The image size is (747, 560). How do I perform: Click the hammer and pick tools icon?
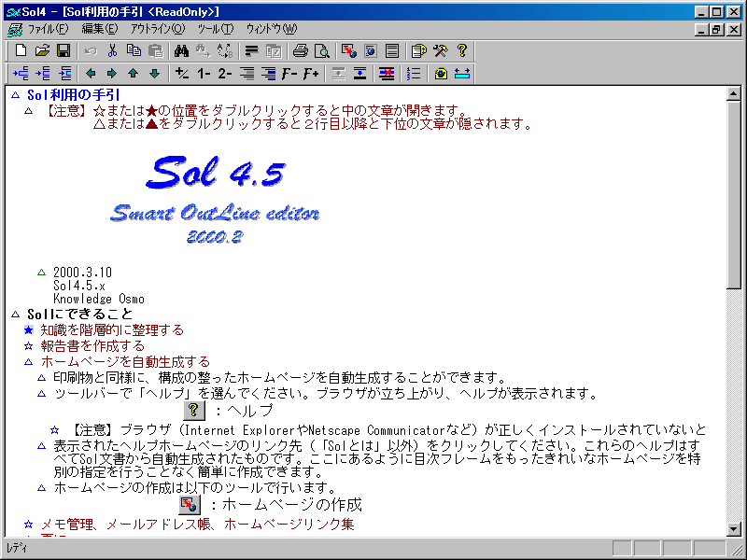point(441,50)
